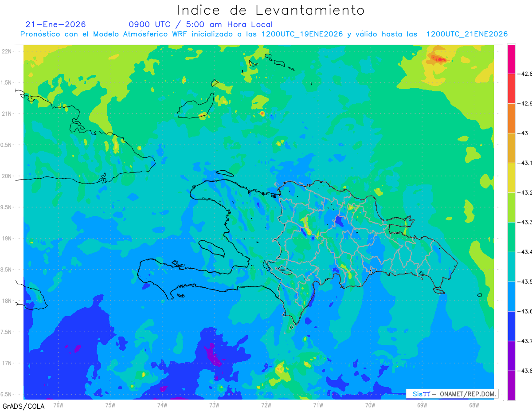Image resolution: width=532 pixels, height=411 pixels.
Task: Click the '7.5N' latitude axis label
Action: (x=7, y=332)
